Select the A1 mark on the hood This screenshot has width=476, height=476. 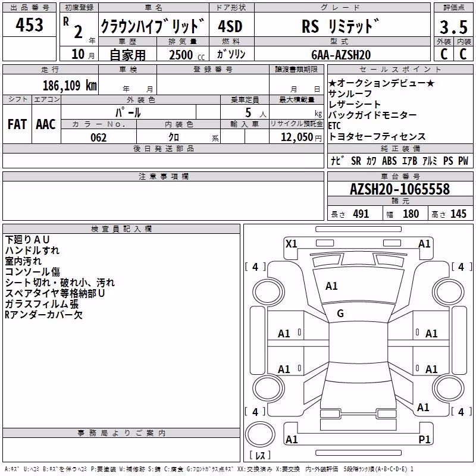(x=331, y=286)
